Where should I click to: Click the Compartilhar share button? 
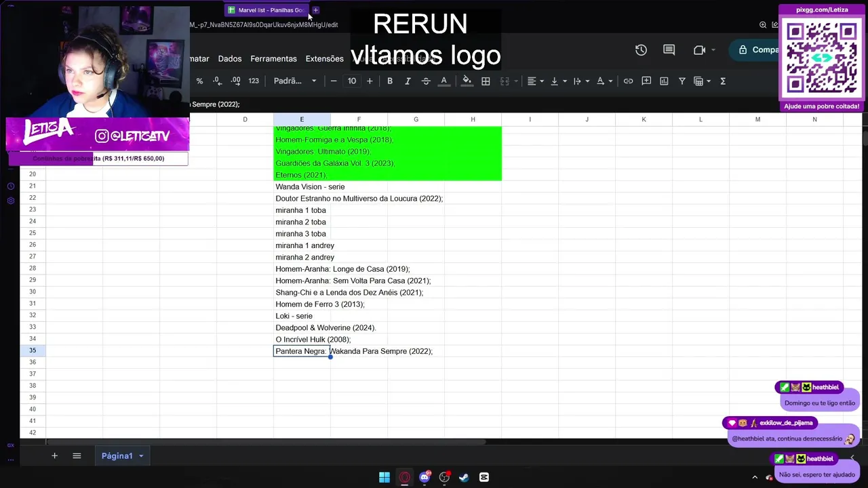coord(754,49)
